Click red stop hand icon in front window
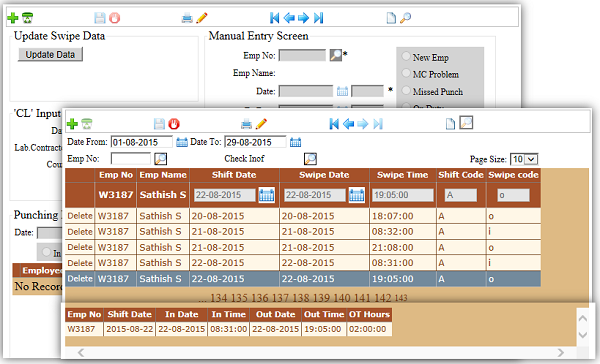This screenshot has height=364, width=600. pyautogui.click(x=174, y=124)
